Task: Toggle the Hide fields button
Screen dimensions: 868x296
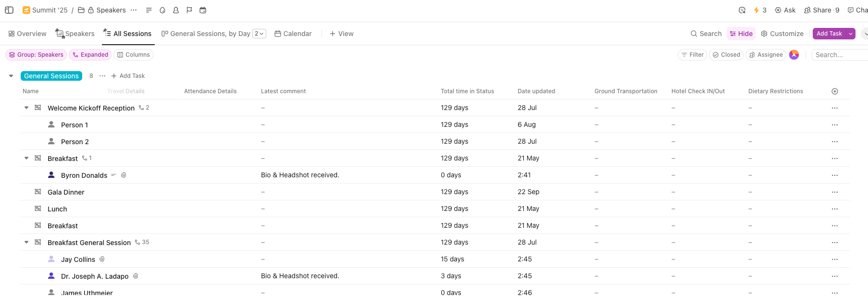Action: coord(741,34)
